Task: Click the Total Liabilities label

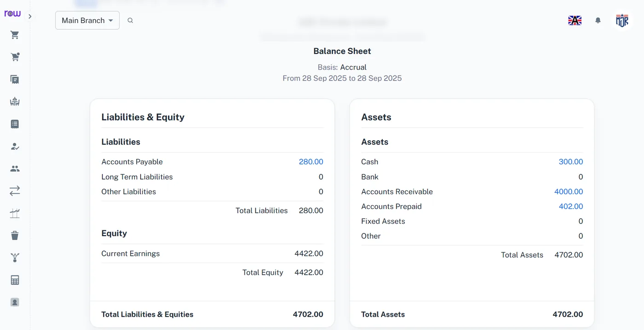Action: [x=262, y=210]
